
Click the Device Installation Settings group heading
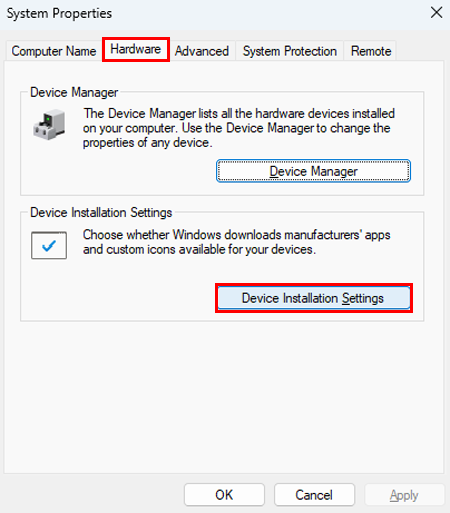(x=101, y=212)
